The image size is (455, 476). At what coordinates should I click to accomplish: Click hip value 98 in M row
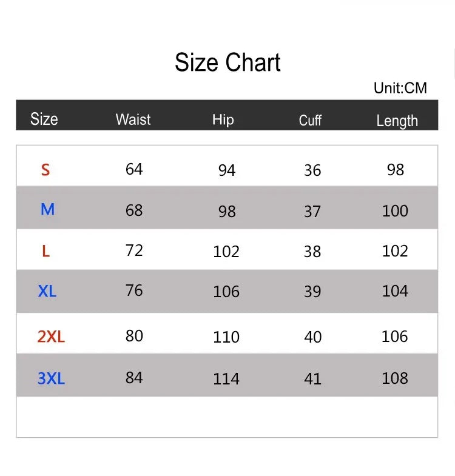pyautogui.click(x=227, y=211)
